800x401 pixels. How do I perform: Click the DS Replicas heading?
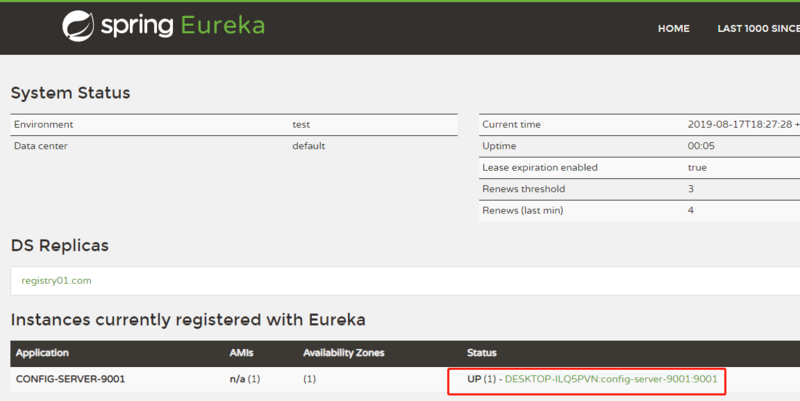(x=59, y=245)
